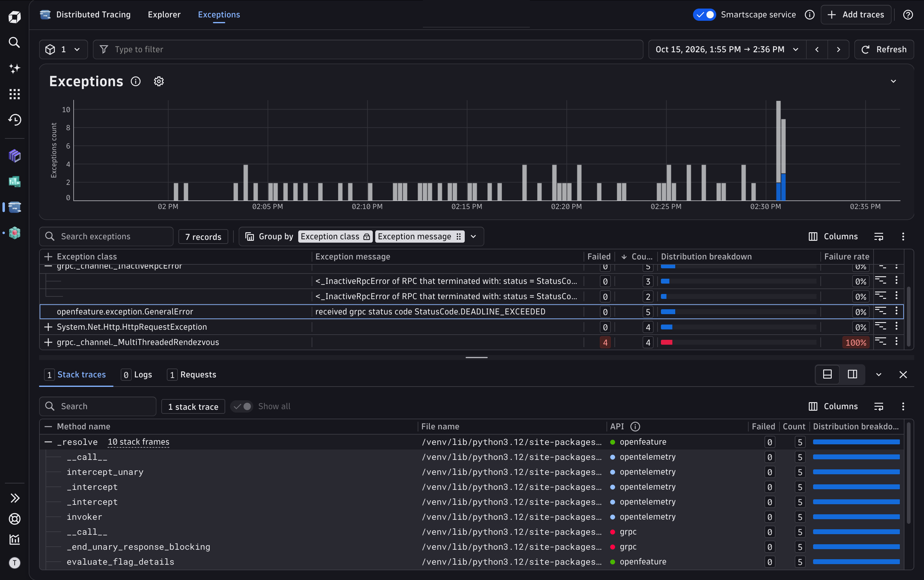Screen dimensions: 924x580
Task: Collapse the Exceptions chart section chevron
Action: point(893,81)
